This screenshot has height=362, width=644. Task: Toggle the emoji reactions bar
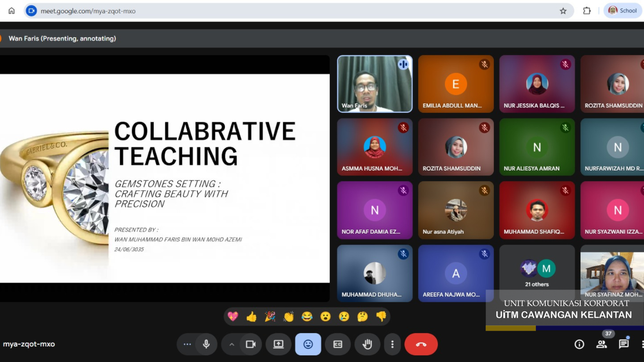click(x=308, y=344)
